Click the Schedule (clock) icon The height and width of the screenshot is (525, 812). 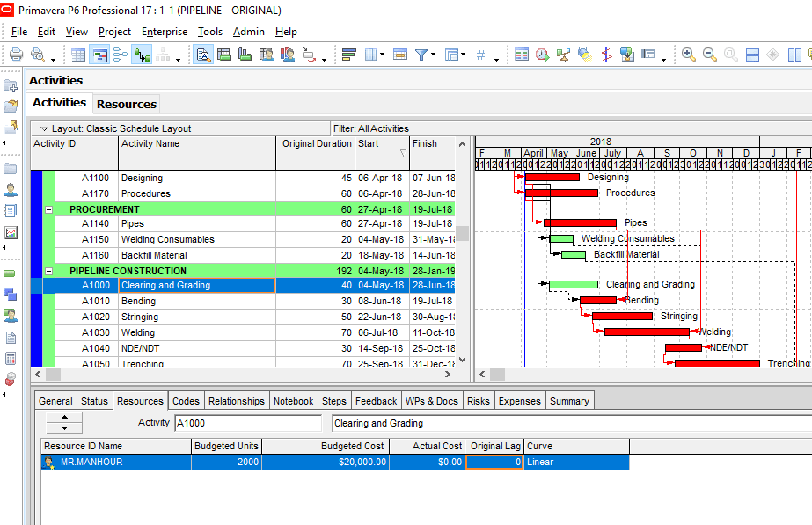tap(542, 55)
